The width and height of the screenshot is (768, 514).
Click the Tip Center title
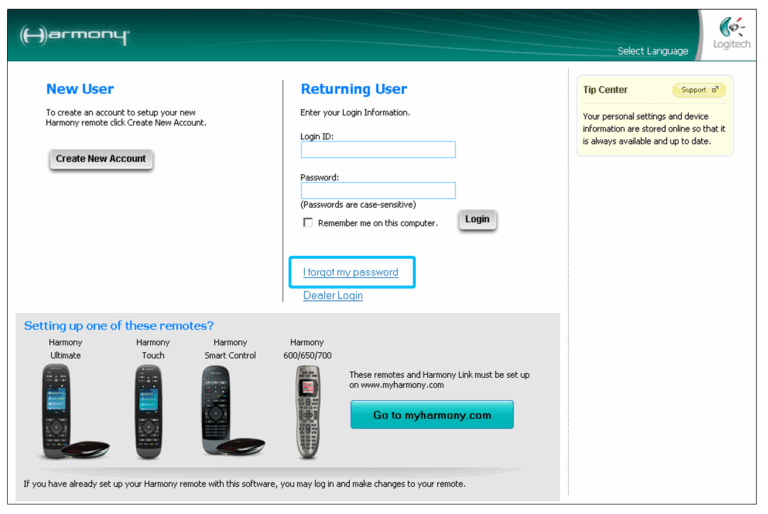point(605,90)
